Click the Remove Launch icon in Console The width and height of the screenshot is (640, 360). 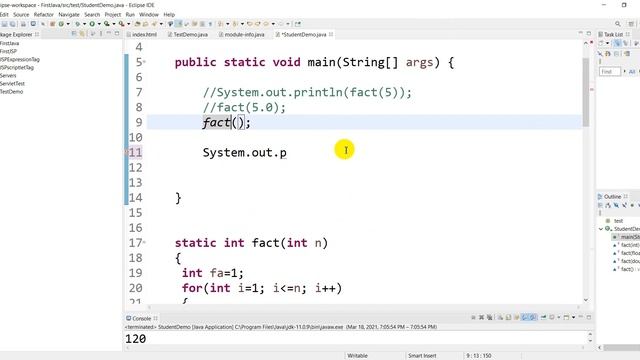pos(482,317)
